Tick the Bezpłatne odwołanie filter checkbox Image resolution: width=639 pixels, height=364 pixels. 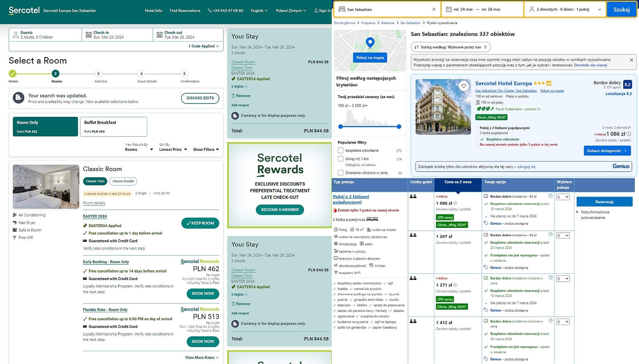coord(340,151)
